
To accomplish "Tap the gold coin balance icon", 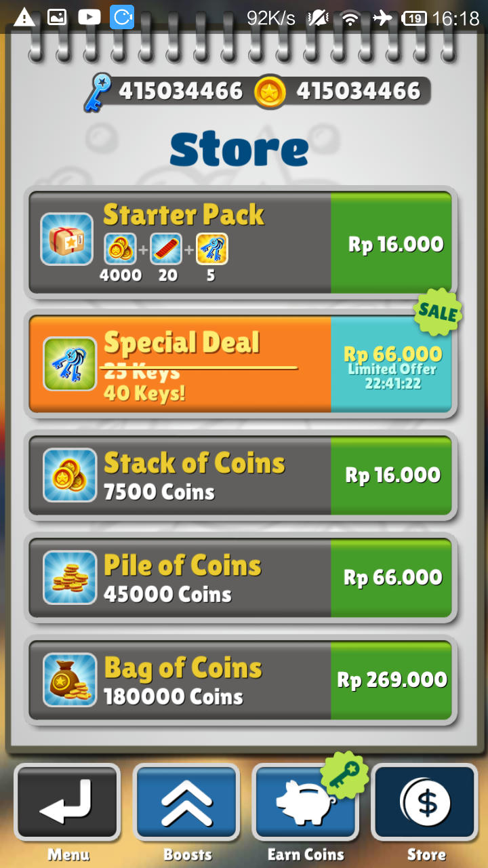I will [x=270, y=92].
